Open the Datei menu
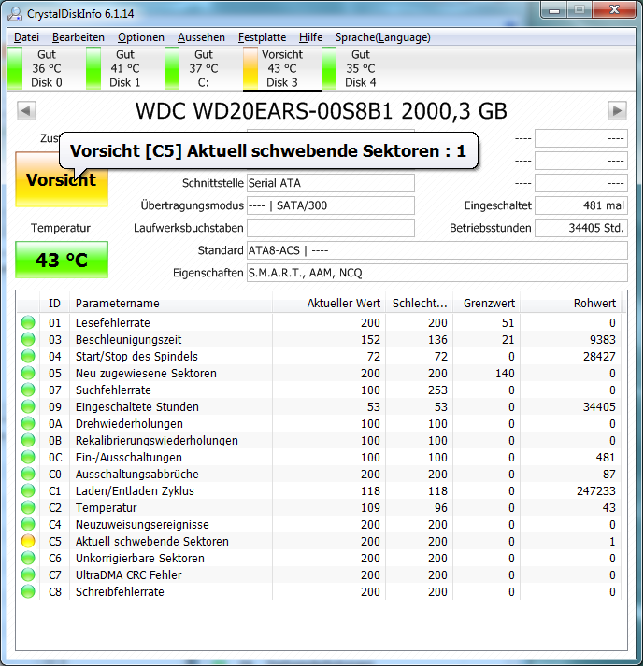The image size is (644, 666). coord(26,37)
